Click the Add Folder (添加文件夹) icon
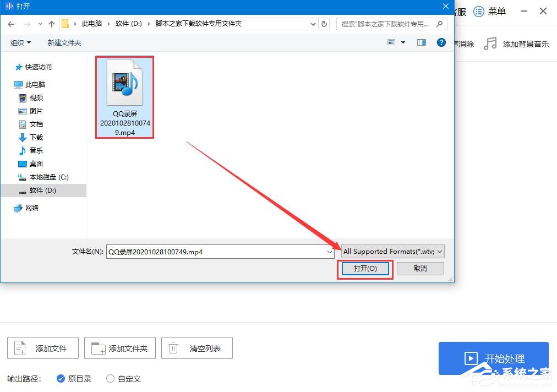 [97, 348]
